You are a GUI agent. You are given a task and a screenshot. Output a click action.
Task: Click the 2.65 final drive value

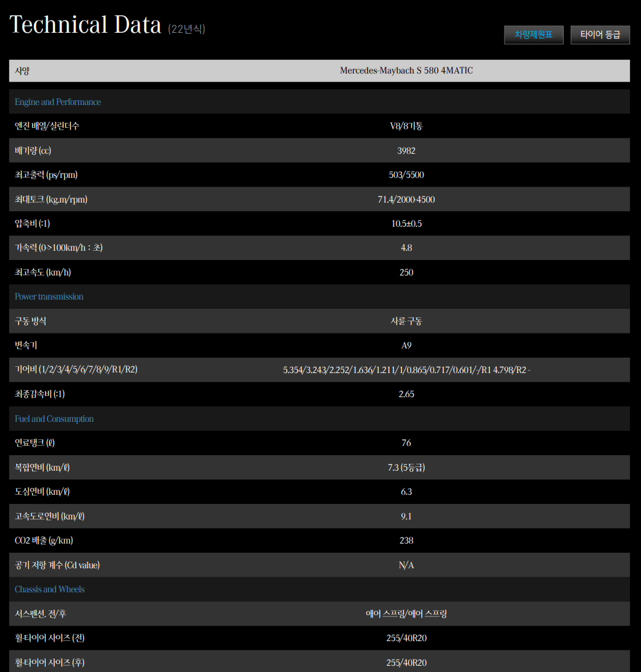[x=406, y=394]
